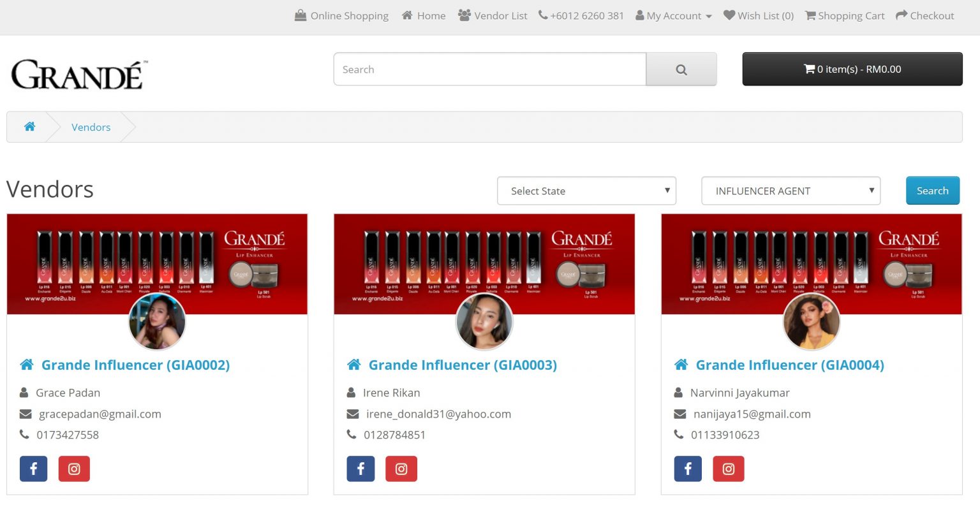Open cart dropdown showing 0 item(s)

point(852,69)
